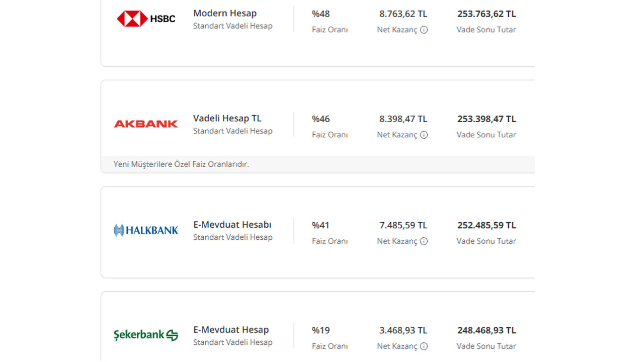This screenshot has height=362, width=644.
Task: Click the Şekerbank logo
Action: point(146,335)
